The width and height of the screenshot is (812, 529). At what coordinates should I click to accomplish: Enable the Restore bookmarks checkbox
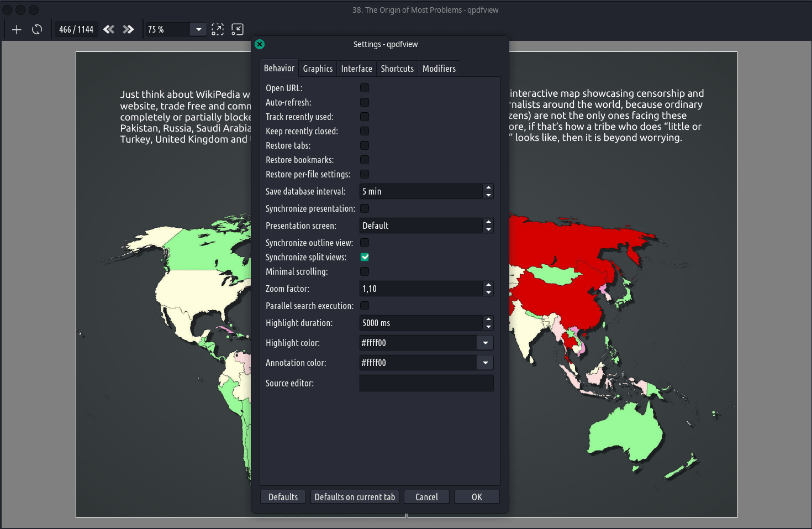pyautogui.click(x=365, y=160)
